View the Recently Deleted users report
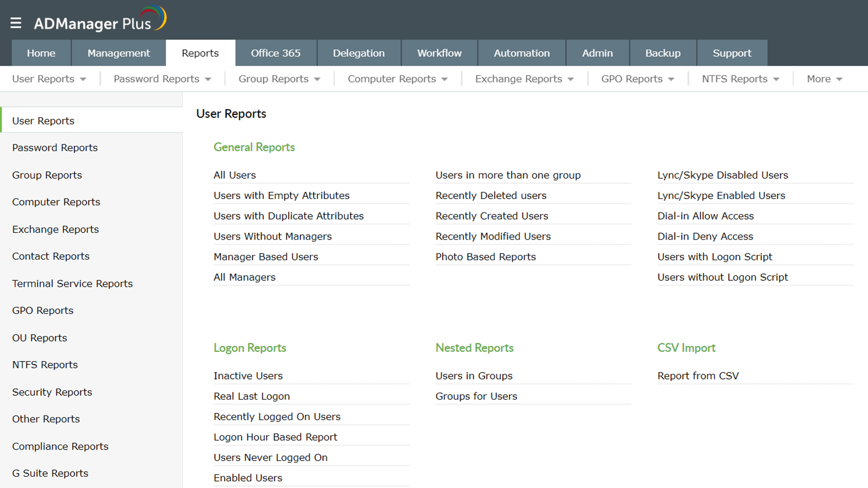The width and height of the screenshot is (868, 488). point(491,196)
